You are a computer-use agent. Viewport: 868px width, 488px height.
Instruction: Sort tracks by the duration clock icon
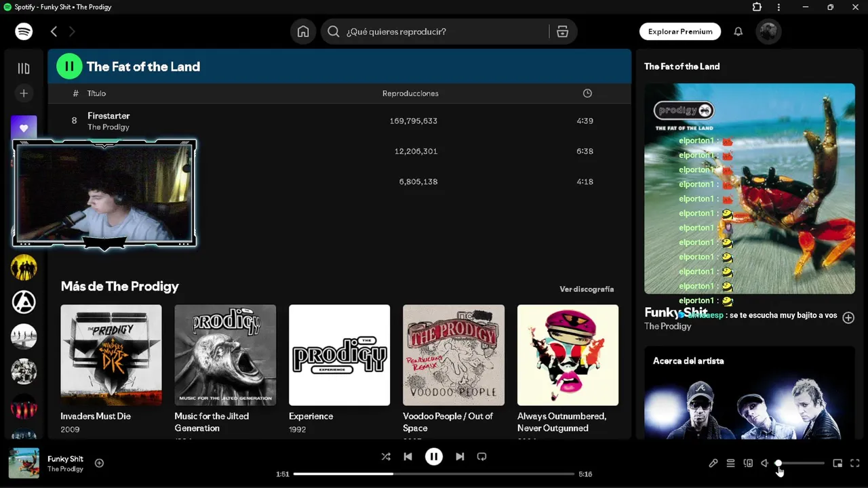587,94
